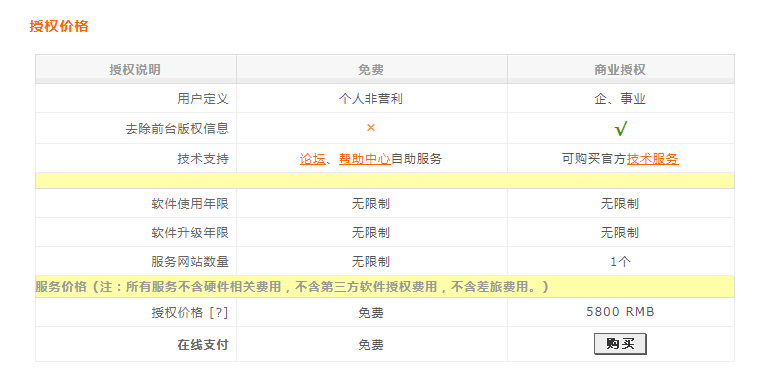Click the 软件升级年限 row label
Screen dimensions: 768x376
click(190, 233)
